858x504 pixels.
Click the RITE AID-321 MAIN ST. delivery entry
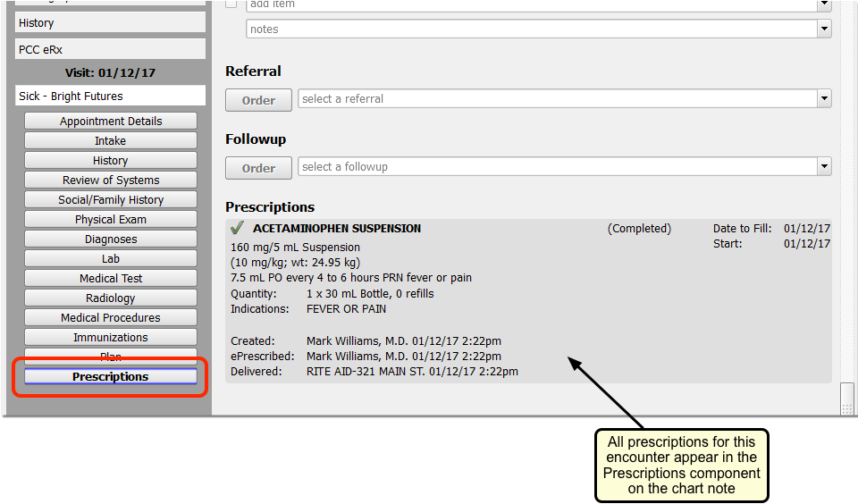[412, 372]
